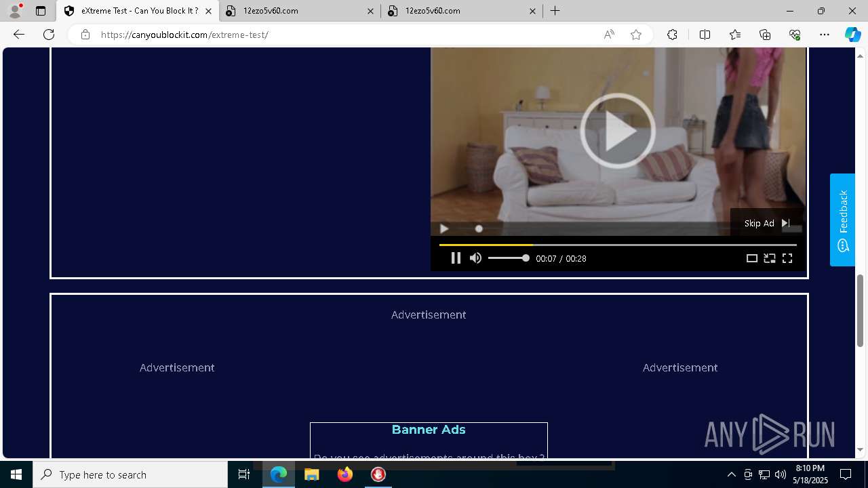The image size is (868, 488).
Task: Go back to previous page
Action: coord(19,35)
